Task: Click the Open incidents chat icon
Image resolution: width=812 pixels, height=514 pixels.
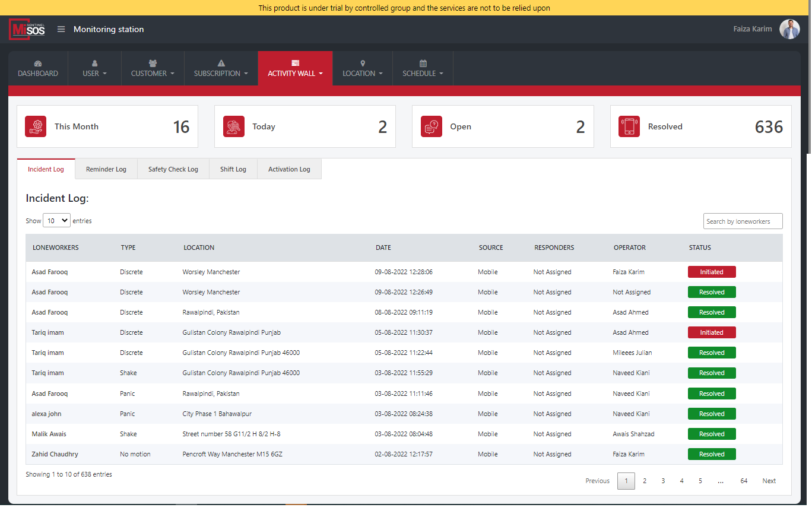Action: (431, 126)
